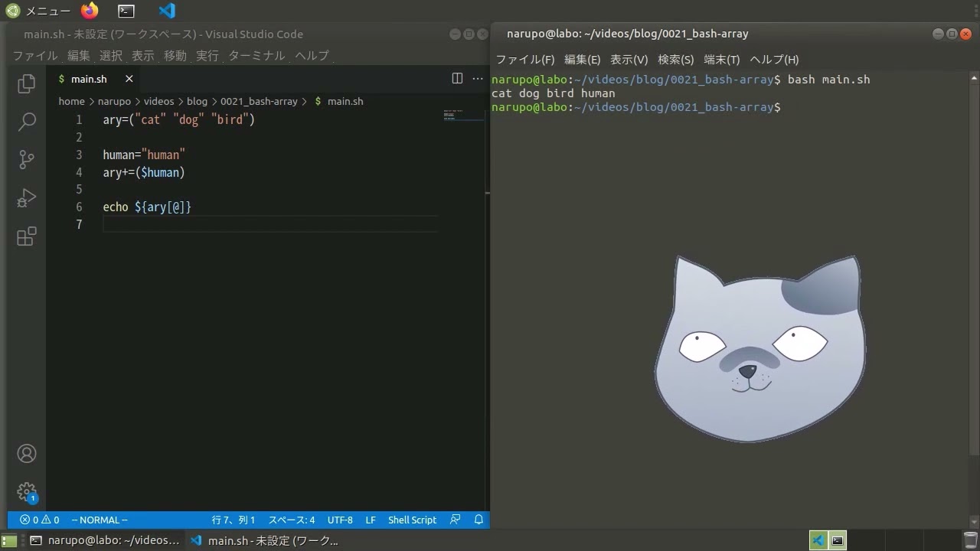Change indentation via スペース: 4
The width and height of the screenshot is (980, 551).
pyautogui.click(x=291, y=520)
